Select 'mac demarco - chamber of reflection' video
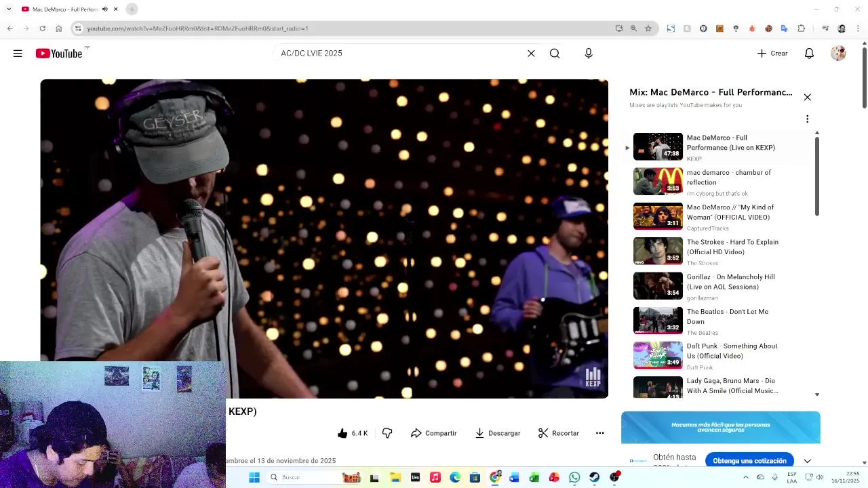The width and height of the screenshot is (868, 488). (x=728, y=178)
